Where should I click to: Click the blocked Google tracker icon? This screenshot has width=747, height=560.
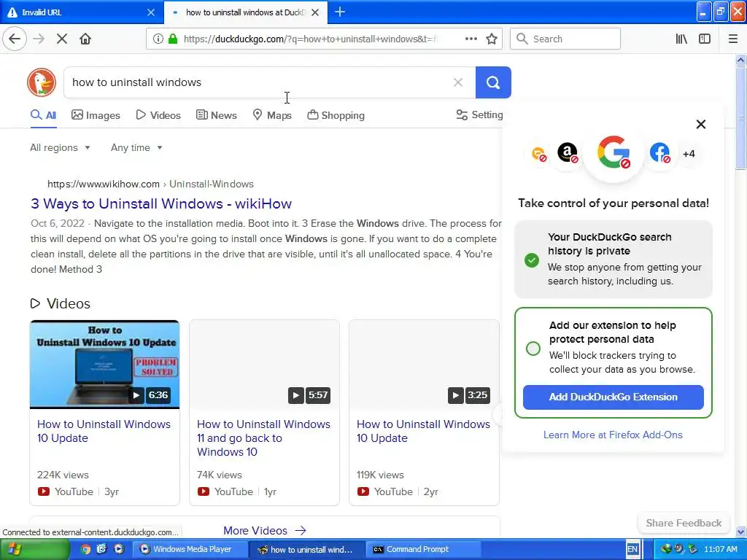[614, 153]
